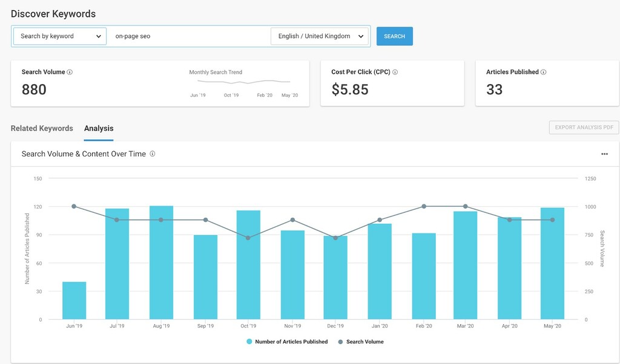Click info icon beside Cost Per Click

click(395, 72)
